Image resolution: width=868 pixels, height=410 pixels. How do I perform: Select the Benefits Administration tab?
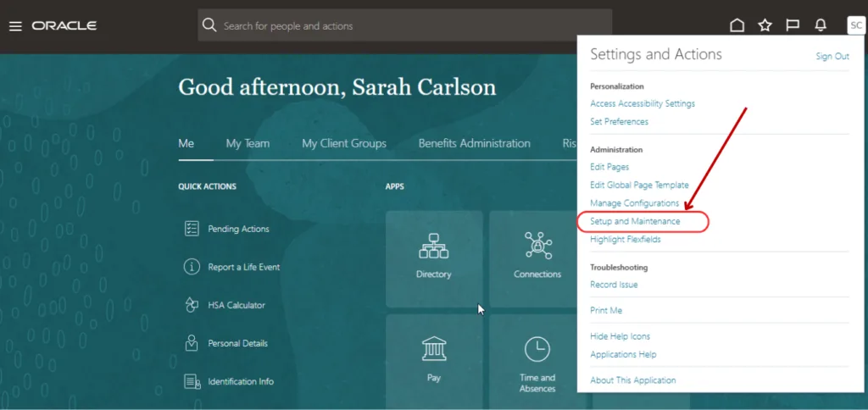click(474, 144)
